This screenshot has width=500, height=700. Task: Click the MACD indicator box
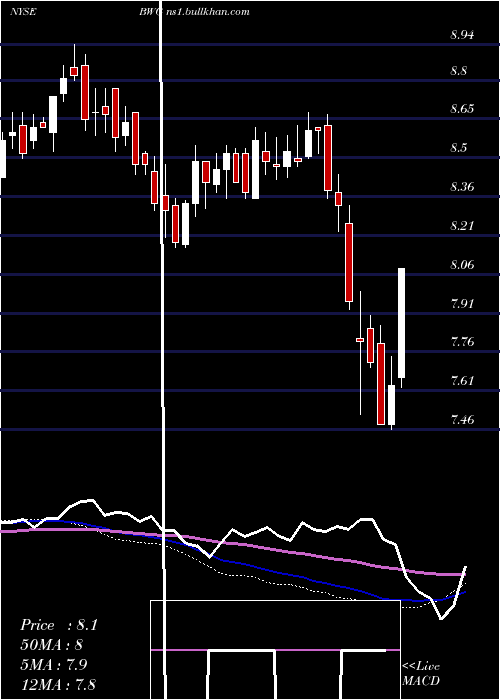pos(275,650)
